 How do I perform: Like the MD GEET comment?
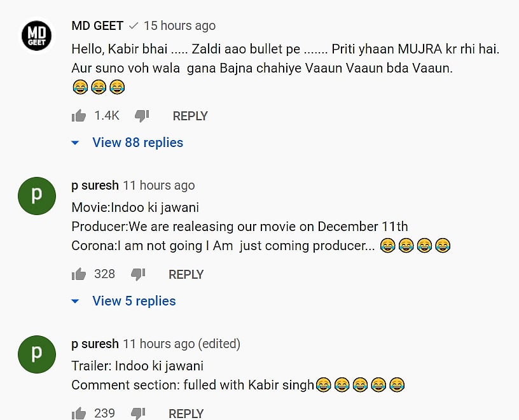(79, 116)
